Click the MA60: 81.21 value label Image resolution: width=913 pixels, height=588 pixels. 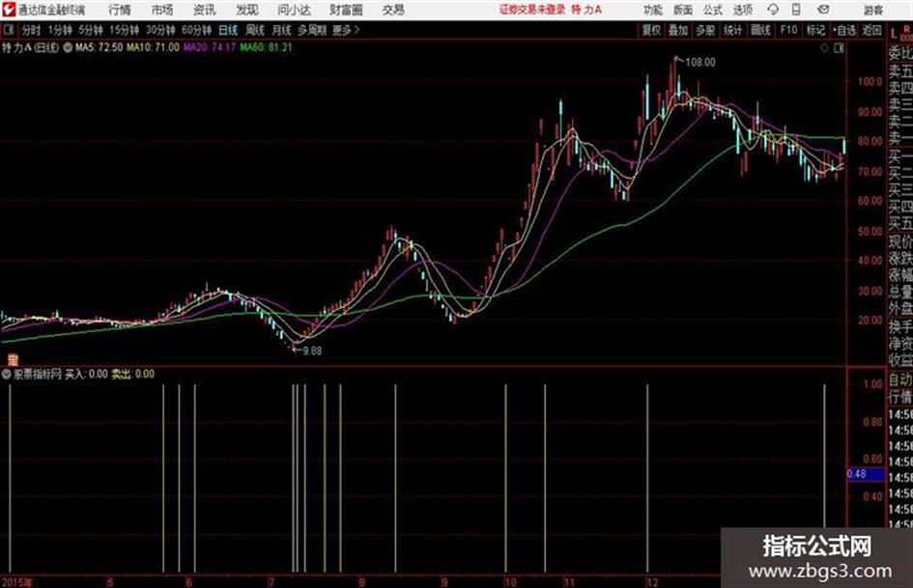(x=266, y=47)
